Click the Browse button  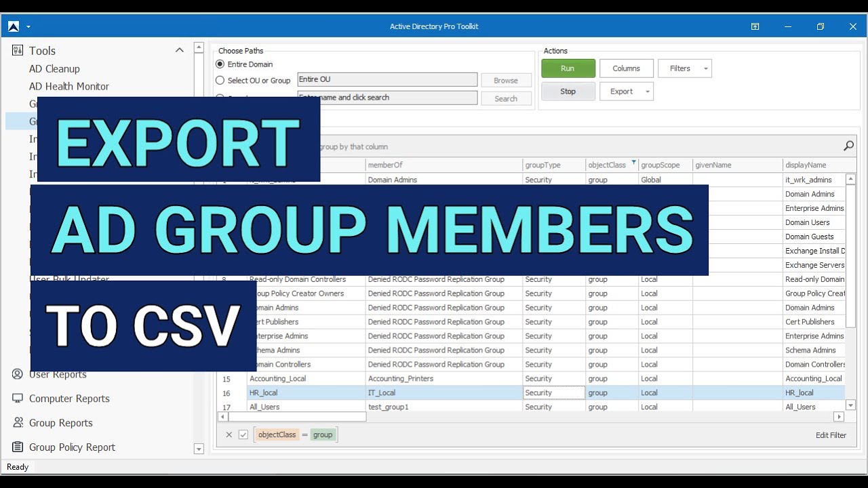(x=506, y=80)
